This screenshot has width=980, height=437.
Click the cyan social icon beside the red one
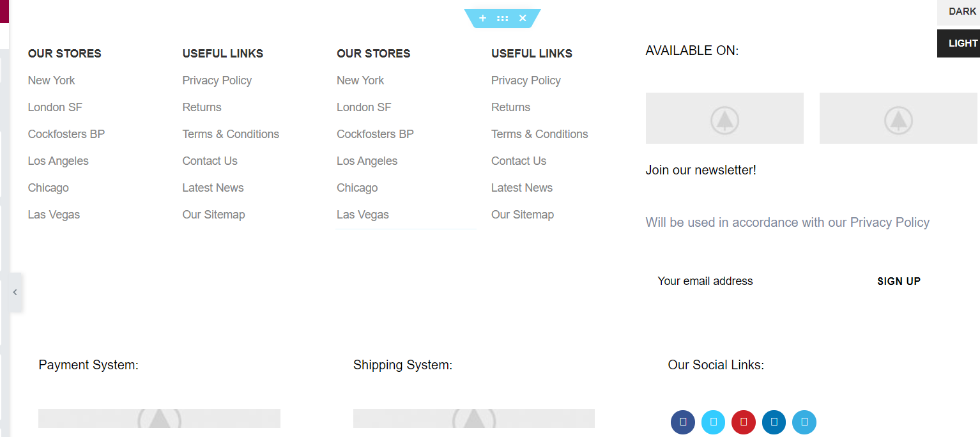coord(714,422)
